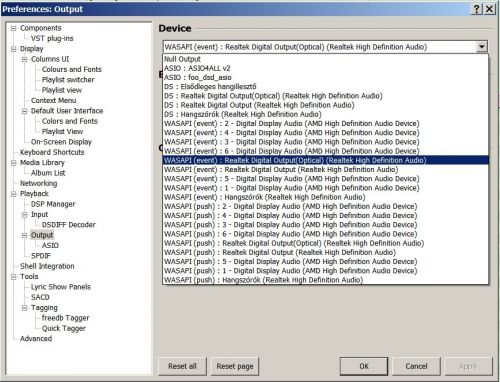Choose ASIO : foo_dsd_asio device

click(326, 77)
